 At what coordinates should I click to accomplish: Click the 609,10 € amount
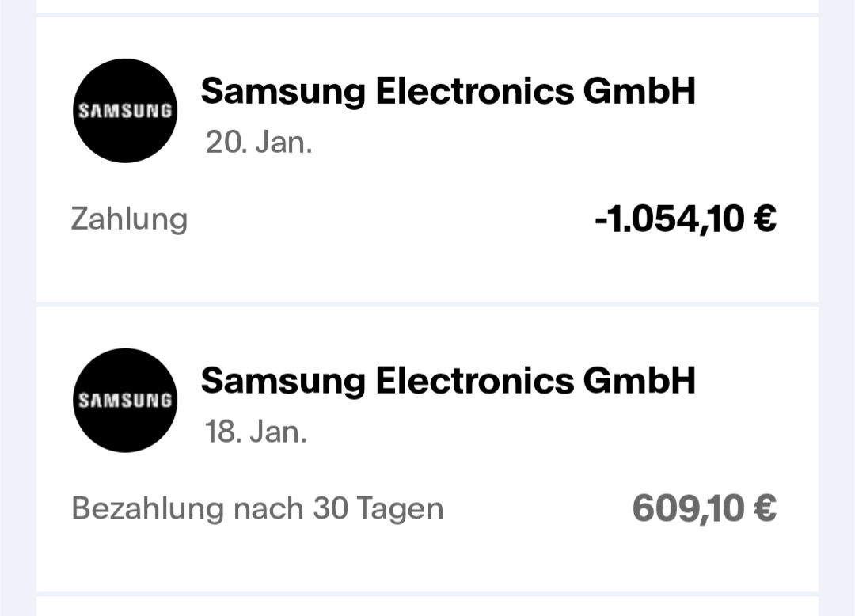(x=706, y=508)
